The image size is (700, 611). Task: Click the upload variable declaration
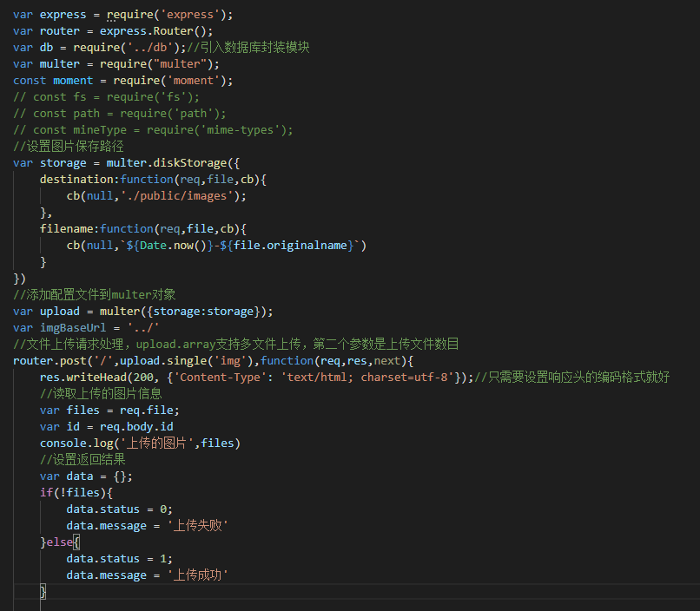click(x=58, y=311)
